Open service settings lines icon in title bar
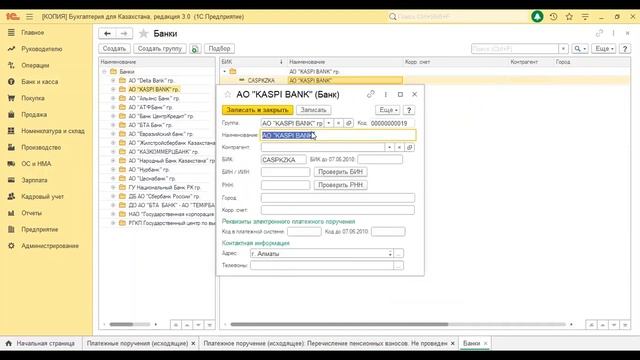Image resolution: width=640 pixels, height=360 pixels. pos(585,17)
